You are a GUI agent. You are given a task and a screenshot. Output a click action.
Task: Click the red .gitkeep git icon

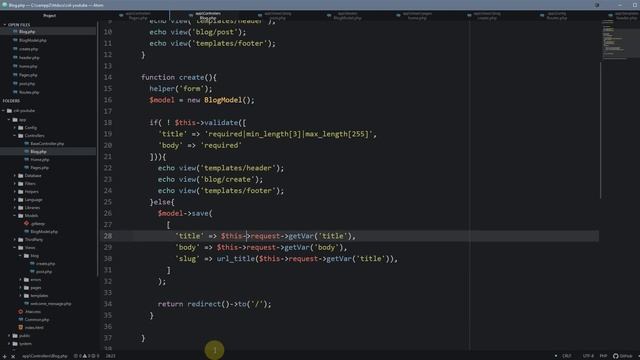click(27, 224)
